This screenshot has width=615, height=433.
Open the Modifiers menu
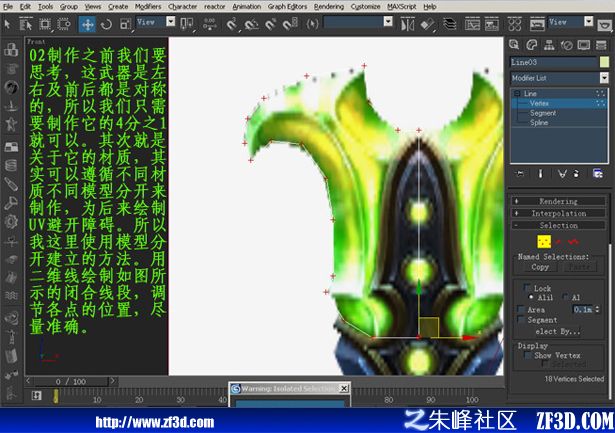click(148, 7)
